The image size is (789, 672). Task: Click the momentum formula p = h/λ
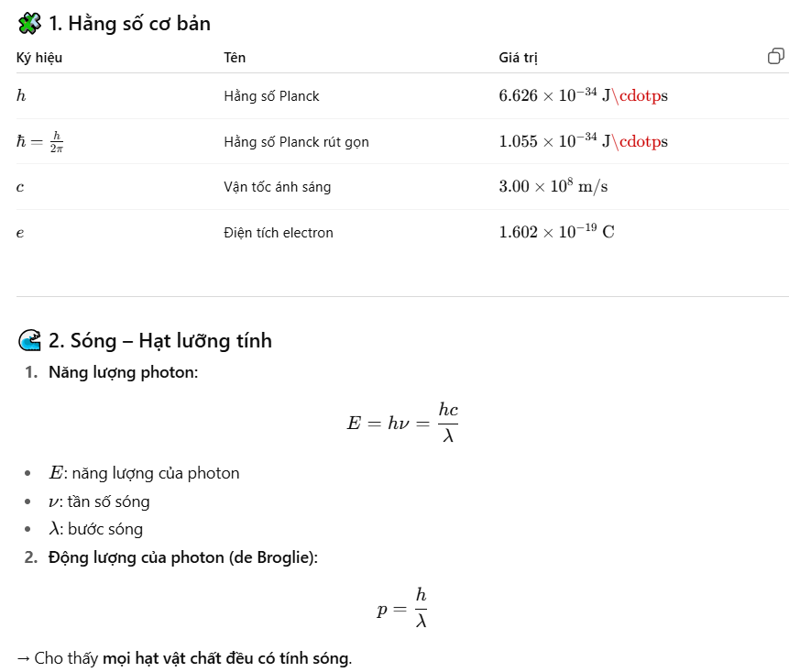(402, 609)
